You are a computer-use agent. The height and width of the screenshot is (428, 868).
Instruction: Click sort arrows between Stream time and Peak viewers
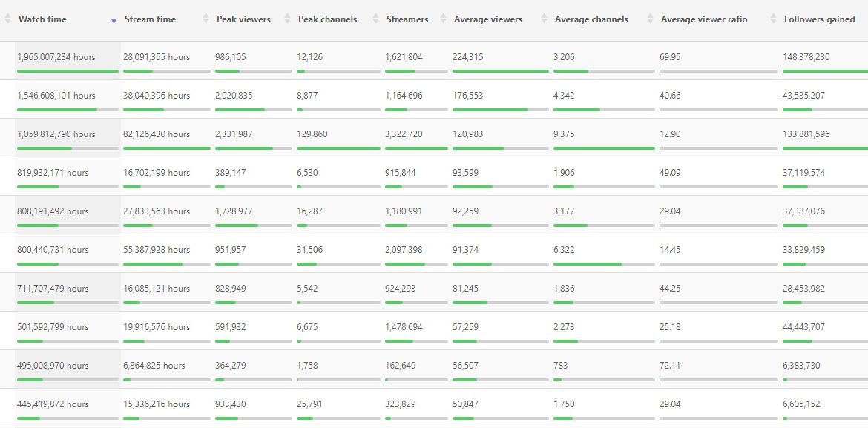coord(206,19)
